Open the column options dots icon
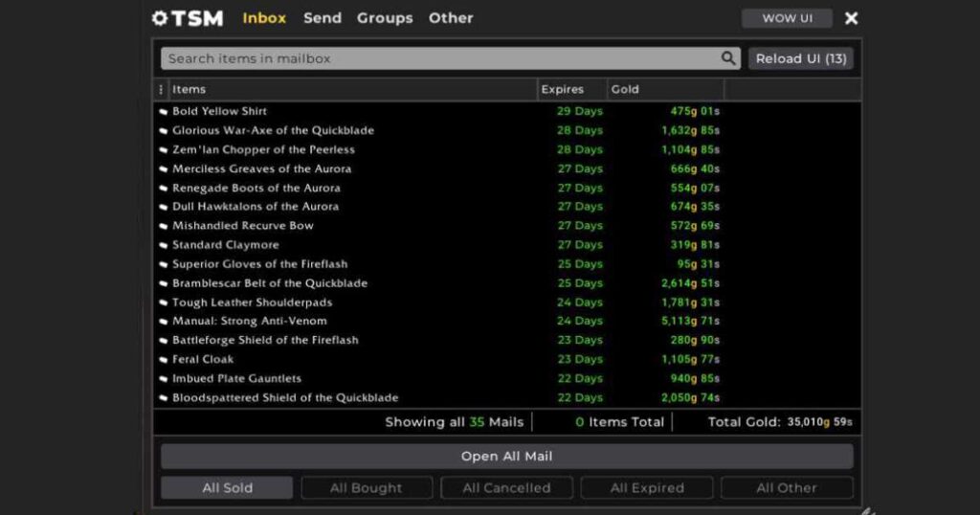 161,89
